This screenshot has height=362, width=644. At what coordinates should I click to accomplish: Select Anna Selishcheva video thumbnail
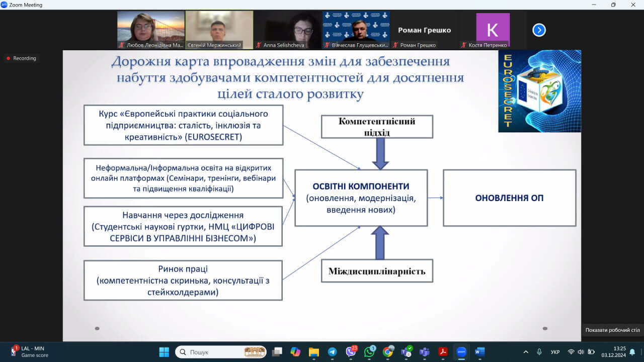coord(287,30)
